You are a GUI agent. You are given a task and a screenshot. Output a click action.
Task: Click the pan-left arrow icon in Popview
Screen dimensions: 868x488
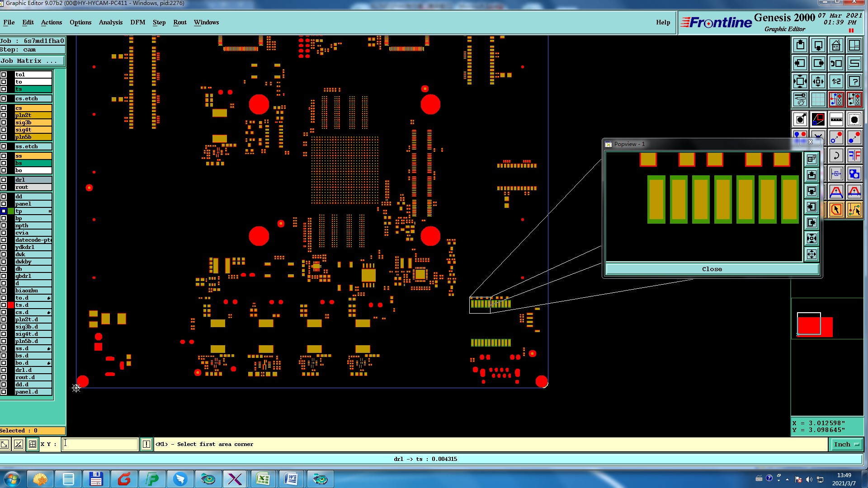pyautogui.click(x=811, y=207)
